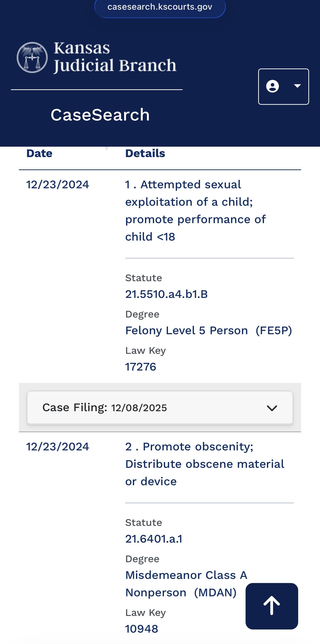
Task: Click the Kansas Judicial Branch text logo
Action: click(x=115, y=57)
